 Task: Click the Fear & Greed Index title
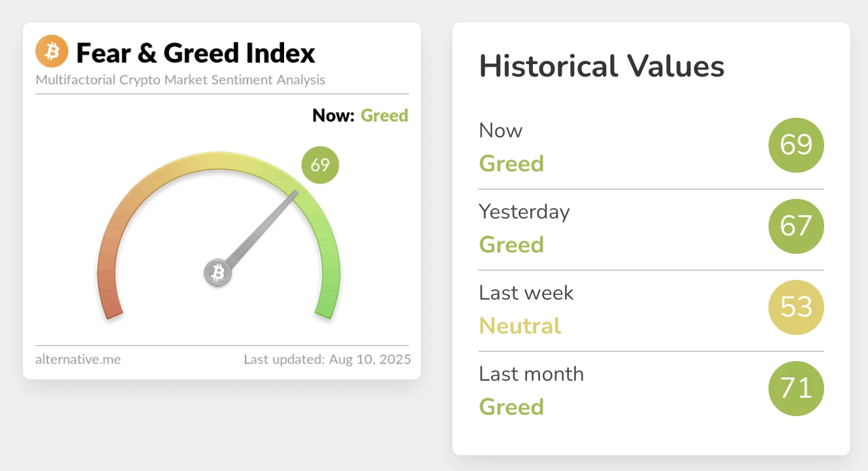point(196,53)
